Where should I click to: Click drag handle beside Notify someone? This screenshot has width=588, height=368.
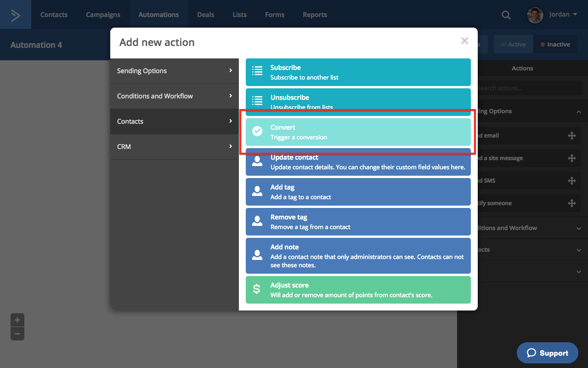(571, 203)
